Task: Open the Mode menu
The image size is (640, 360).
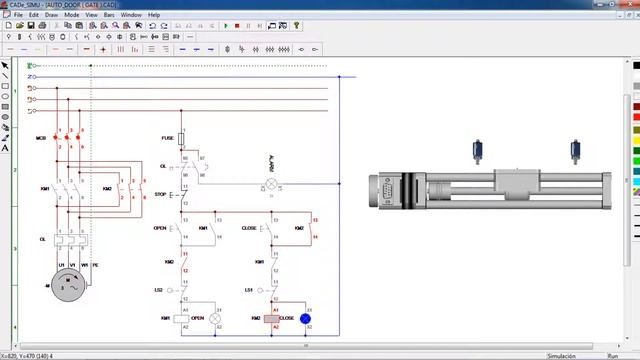Action: coord(72,15)
